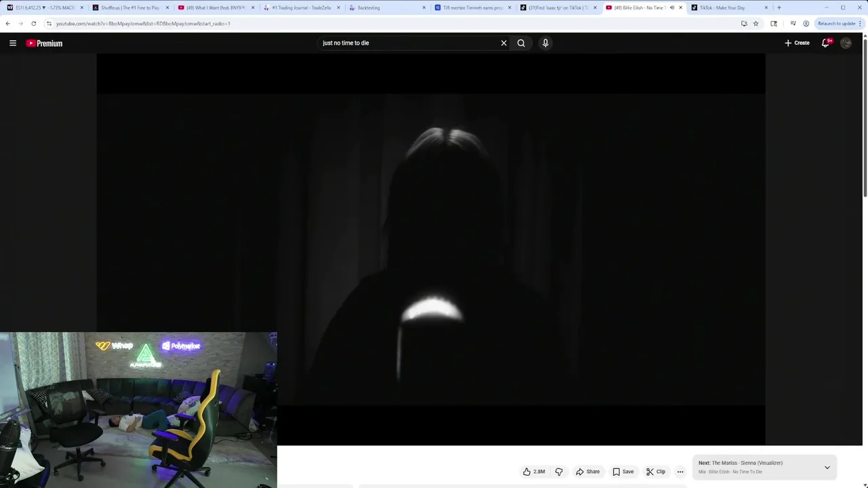The width and height of the screenshot is (868, 488).
Task: Start voice search with microphone
Action: pos(545,43)
